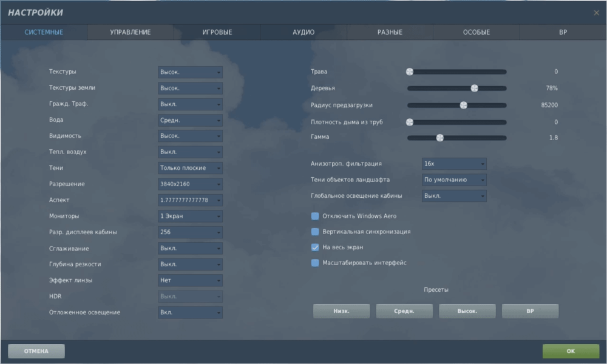
Task: Select the ВР tab
Action: [x=563, y=32]
